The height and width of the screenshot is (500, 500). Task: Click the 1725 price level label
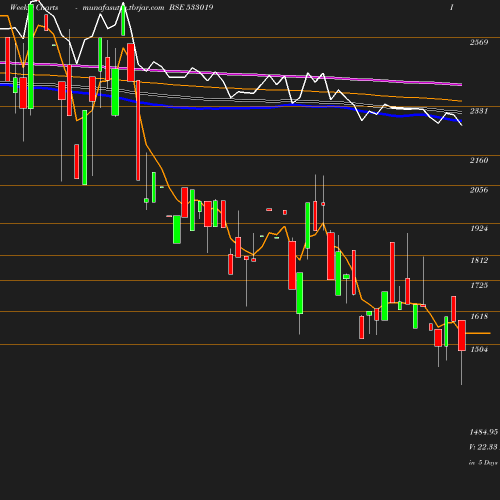[479, 285]
